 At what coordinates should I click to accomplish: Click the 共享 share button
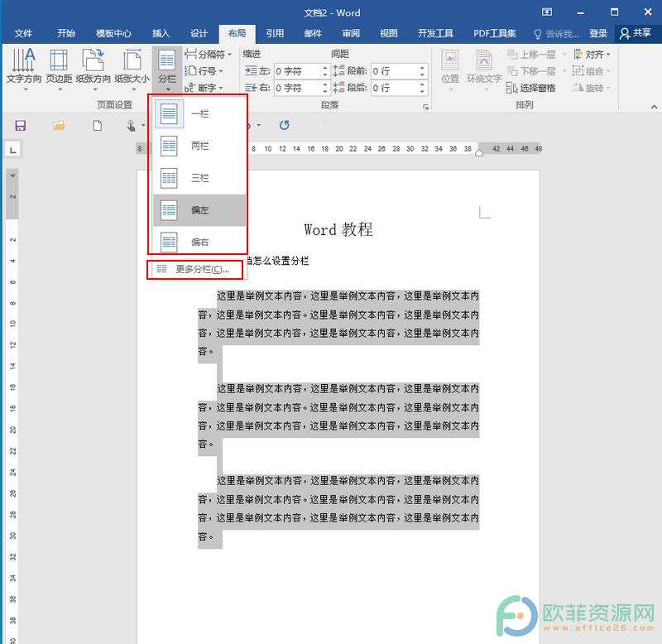coord(636,33)
